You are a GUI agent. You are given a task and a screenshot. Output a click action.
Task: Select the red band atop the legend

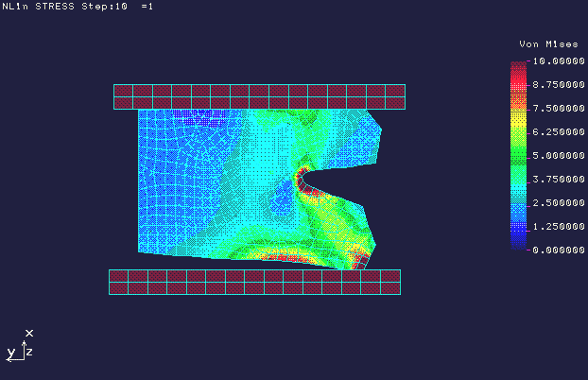tap(518, 68)
